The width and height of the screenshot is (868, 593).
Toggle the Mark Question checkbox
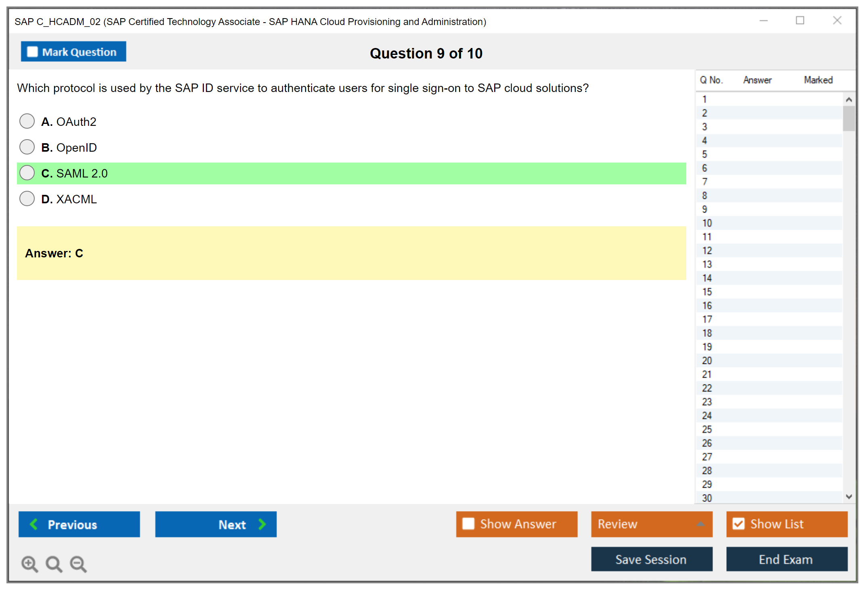(x=32, y=52)
